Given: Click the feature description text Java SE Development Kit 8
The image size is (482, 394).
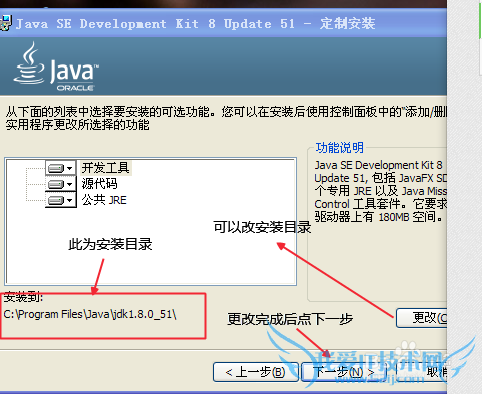Looking at the screenshot, I should click(x=379, y=165).
